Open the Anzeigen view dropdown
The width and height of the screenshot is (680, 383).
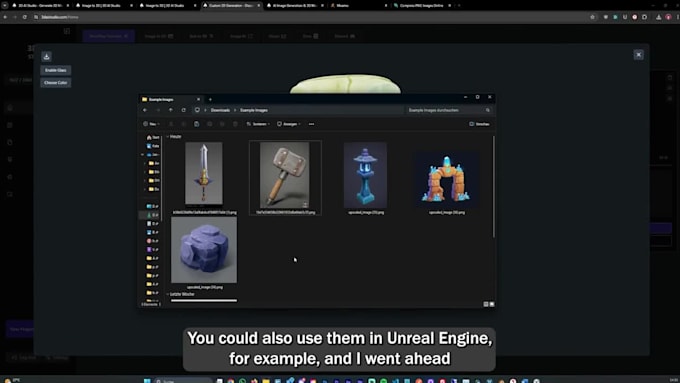(289, 124)
